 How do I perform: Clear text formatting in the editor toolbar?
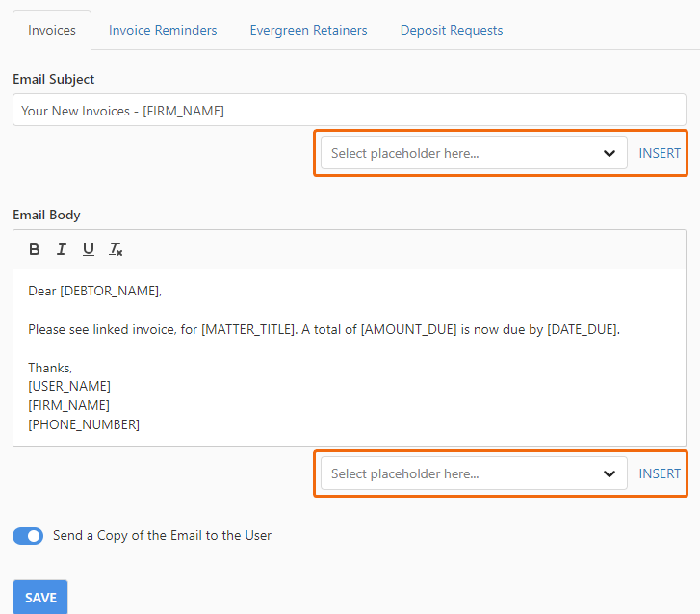pos(116,249)
